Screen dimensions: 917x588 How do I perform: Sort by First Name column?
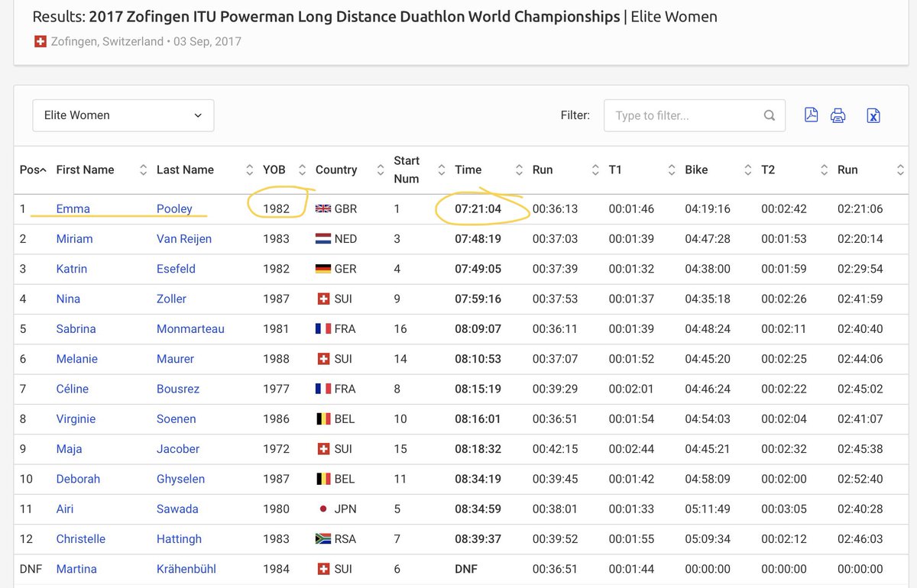pyautogui.click(x=100, y=170)
